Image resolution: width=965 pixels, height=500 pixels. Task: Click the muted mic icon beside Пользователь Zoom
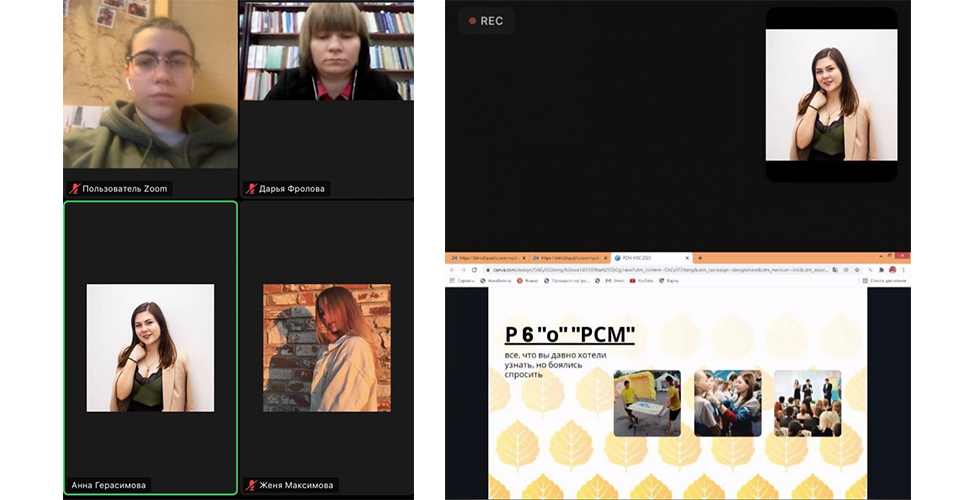[74, 188]
